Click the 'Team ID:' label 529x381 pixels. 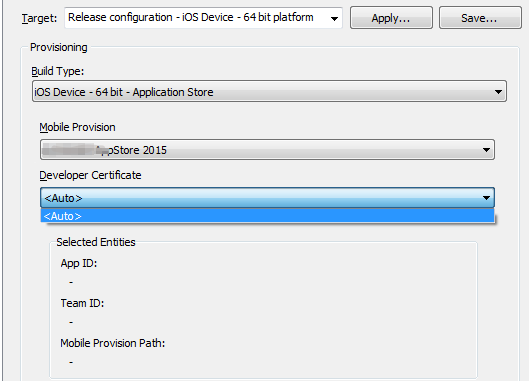click(x=82, y=303)
